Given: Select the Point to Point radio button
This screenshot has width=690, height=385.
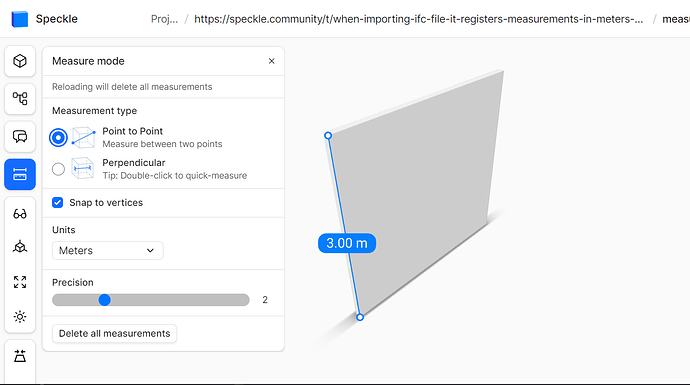Looking at the screenshot, I should tap(58, 137).
